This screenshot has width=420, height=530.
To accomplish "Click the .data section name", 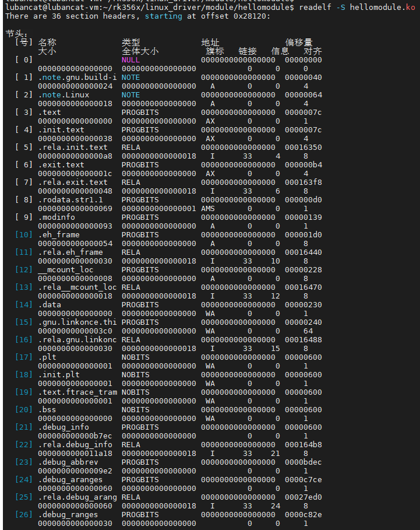I will [50, 305].
